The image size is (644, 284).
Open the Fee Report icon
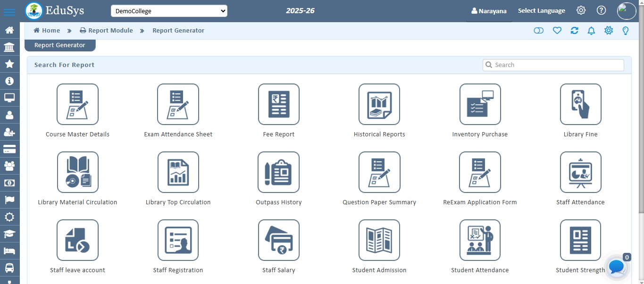(x=278, y=104)
